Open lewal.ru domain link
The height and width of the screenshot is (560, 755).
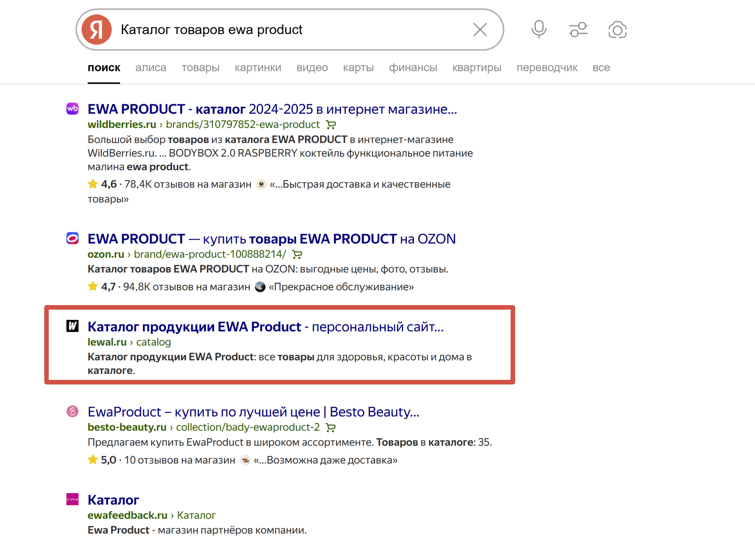pos(107,342)
